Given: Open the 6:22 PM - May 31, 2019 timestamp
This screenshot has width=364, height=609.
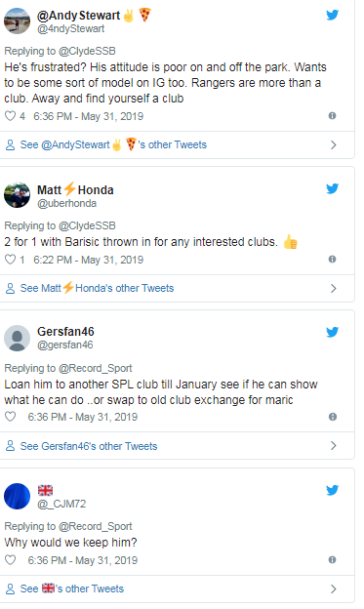Looking at the screenshot, I should (x=88, y=260).
